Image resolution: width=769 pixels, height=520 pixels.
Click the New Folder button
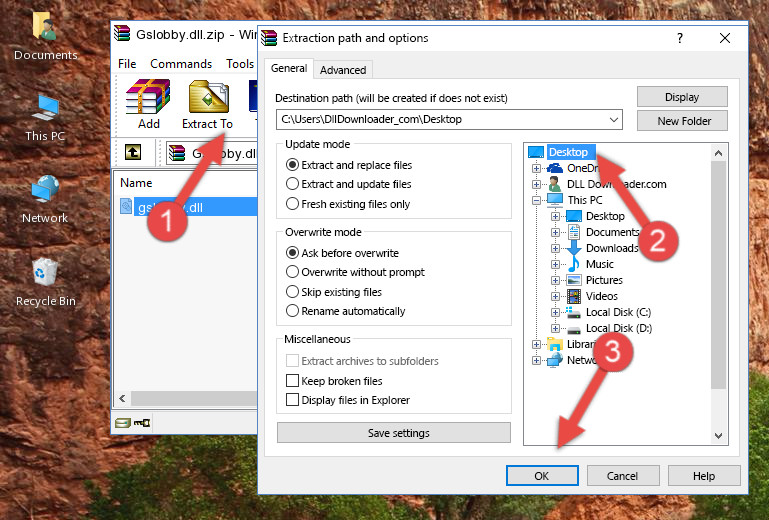682,121
